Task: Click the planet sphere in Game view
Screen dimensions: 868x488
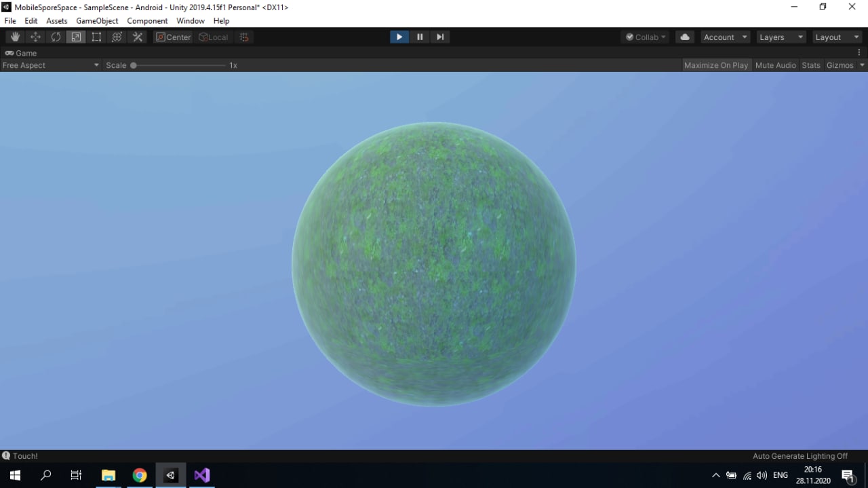Action: pyautogui.click(x=434, y=264)
